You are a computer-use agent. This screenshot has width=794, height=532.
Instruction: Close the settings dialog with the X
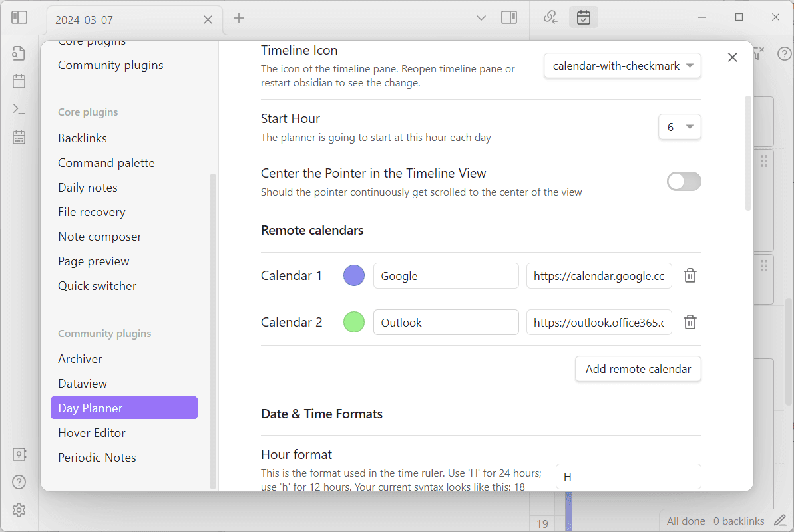coord(732,57)
